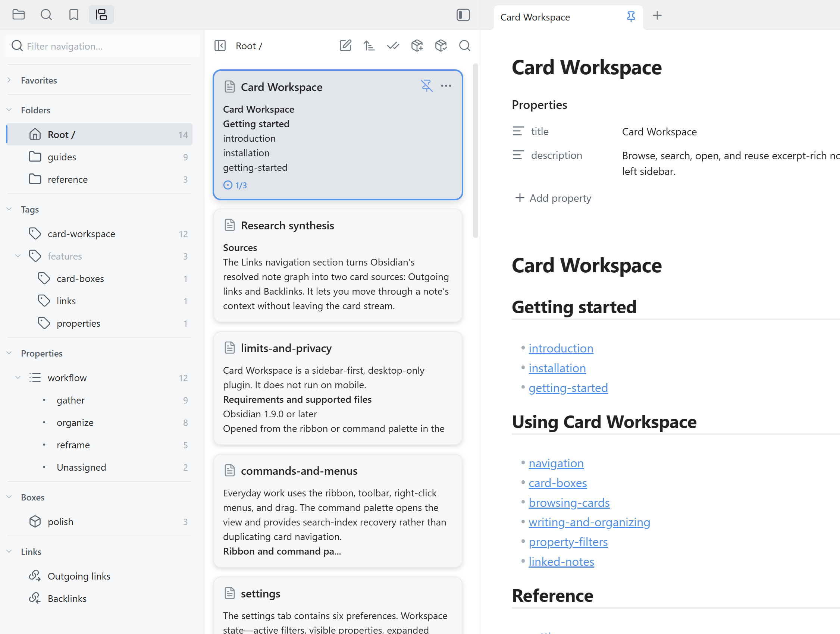
Task: Collapse the Folders section
Action: click(x=9, y=110)
